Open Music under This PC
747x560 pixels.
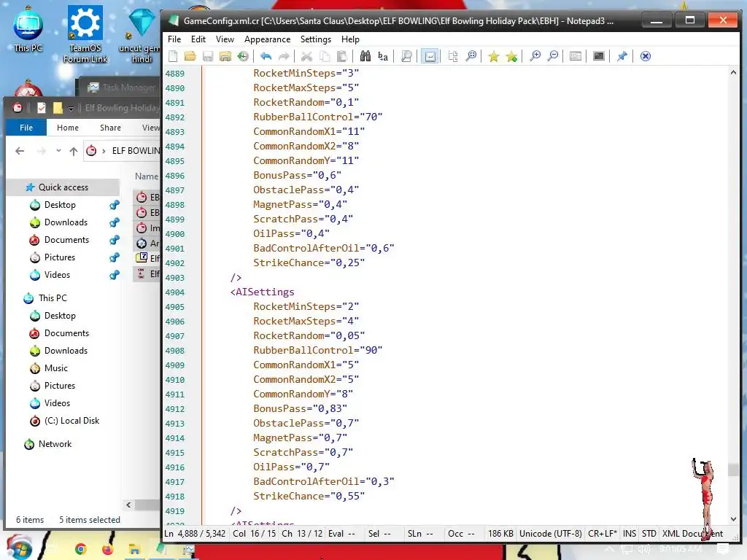click(55, 368)
